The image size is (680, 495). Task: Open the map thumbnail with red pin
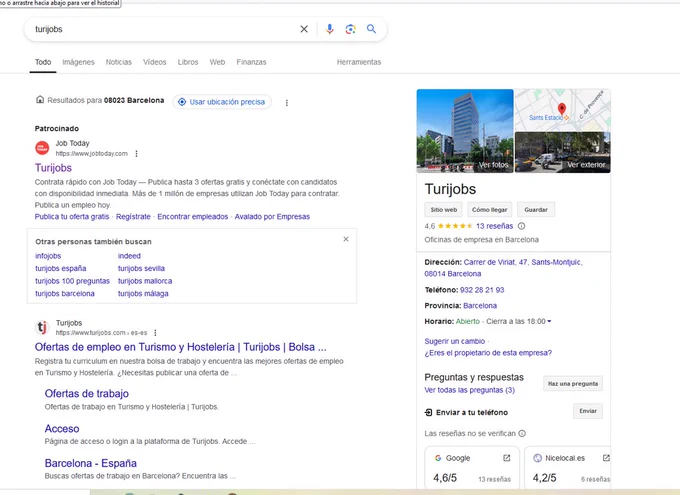coord(562,110)
